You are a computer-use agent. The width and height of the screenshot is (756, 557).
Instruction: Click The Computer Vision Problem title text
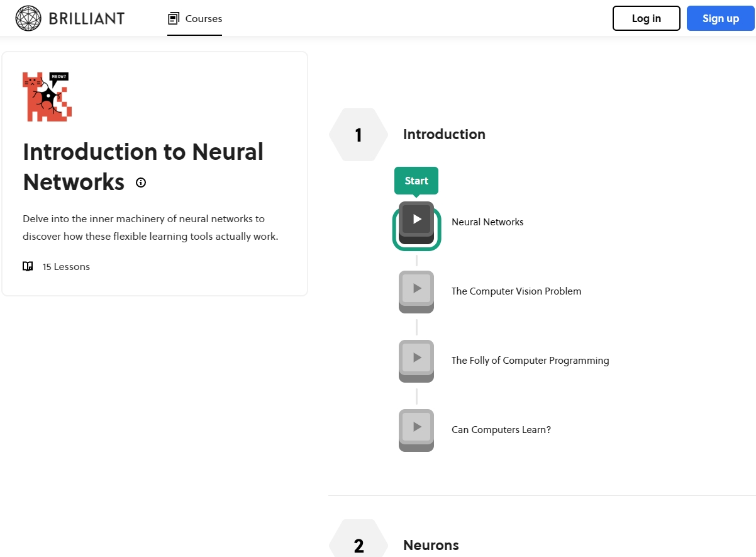point(516,291)
